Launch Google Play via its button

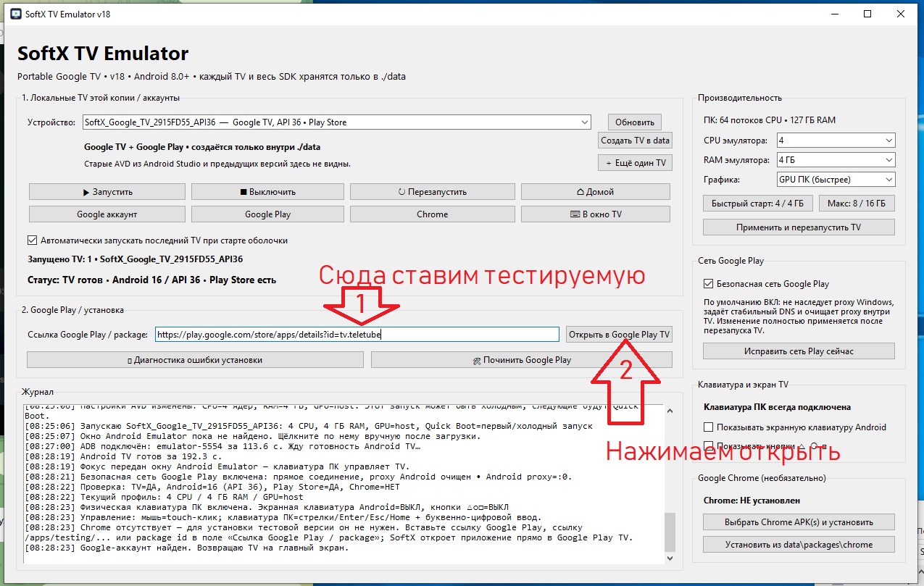(x=267, y=214)
